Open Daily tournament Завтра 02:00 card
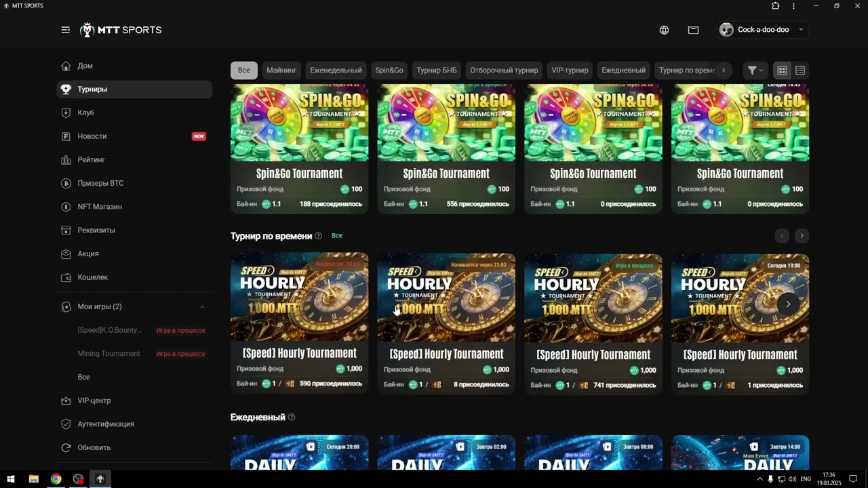This screenshot has height=488, width=868. (446, 453)
